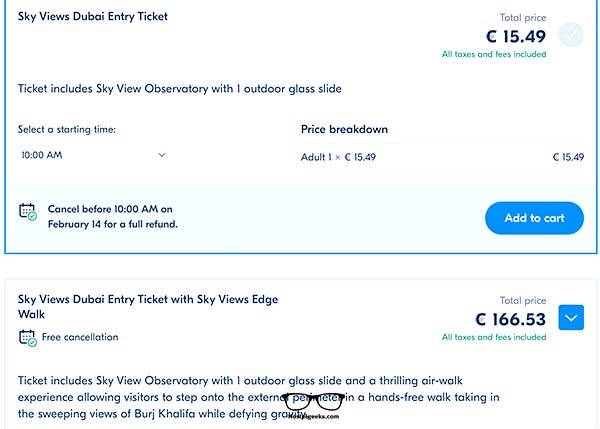The image size is (600, 429).
Task: Click the free cancellation calendar icon
Action: tap(28, 338)
